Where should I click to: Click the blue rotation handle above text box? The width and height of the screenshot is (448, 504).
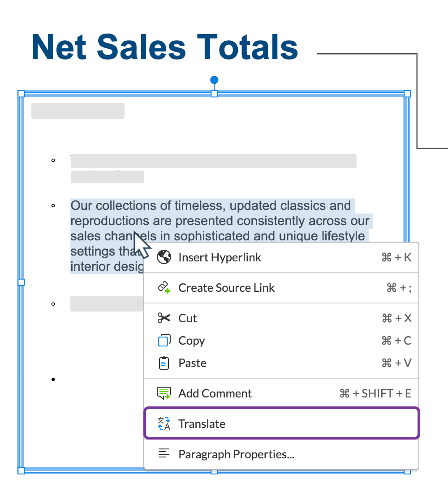[214, 80]
